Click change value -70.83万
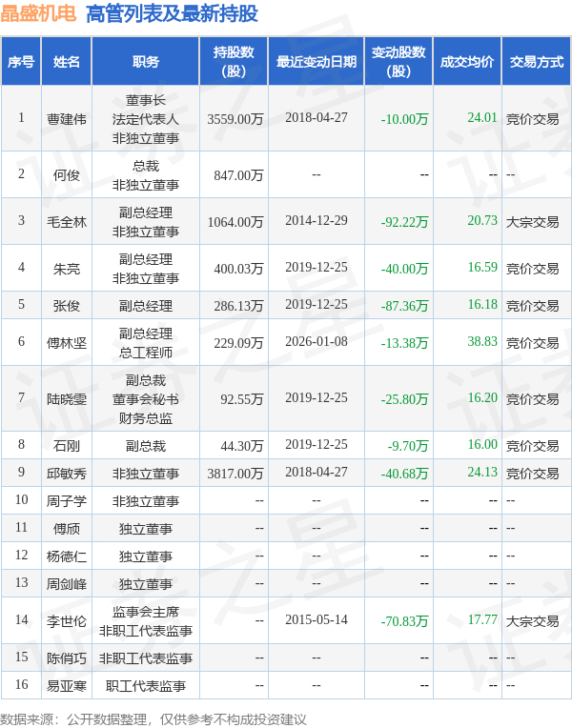 tap(404, 621)
